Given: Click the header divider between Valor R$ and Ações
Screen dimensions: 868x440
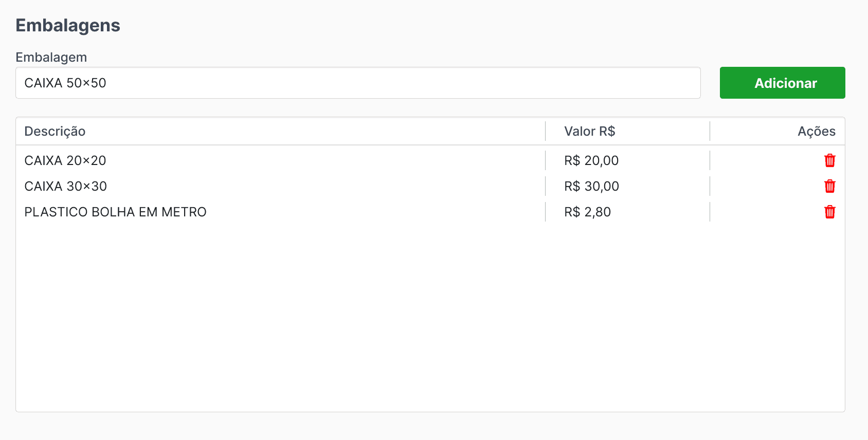Looking at the screenshot, I should point(710,131).
